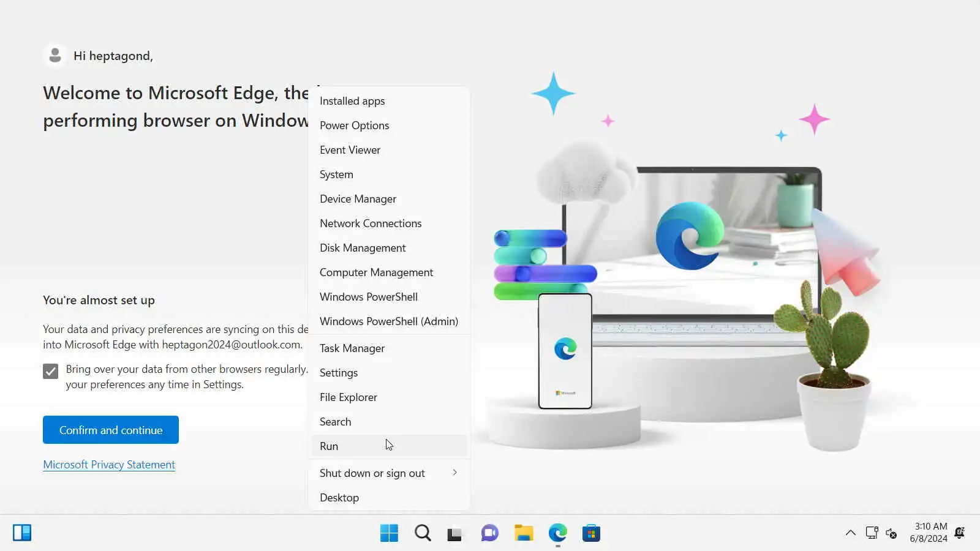This screenshot has width=980, height=551.
Task: Open Event Viewer from the menu
Action: [x=389, y=150]
